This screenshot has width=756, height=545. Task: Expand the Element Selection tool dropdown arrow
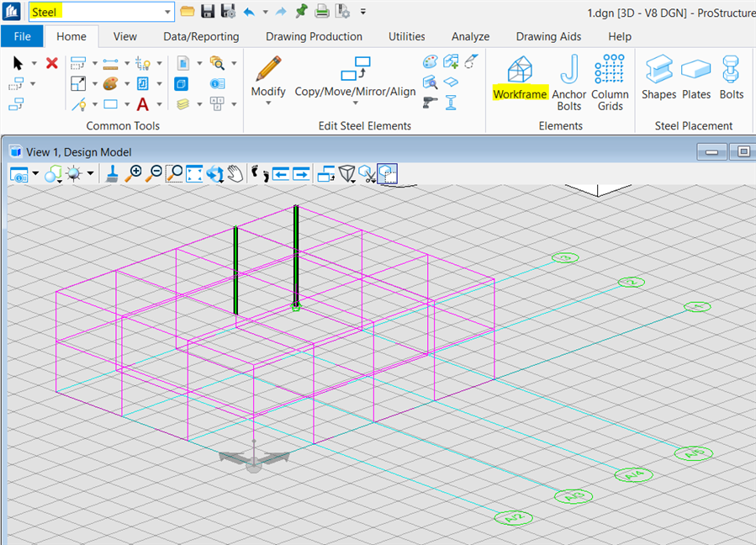coord(34,63)
